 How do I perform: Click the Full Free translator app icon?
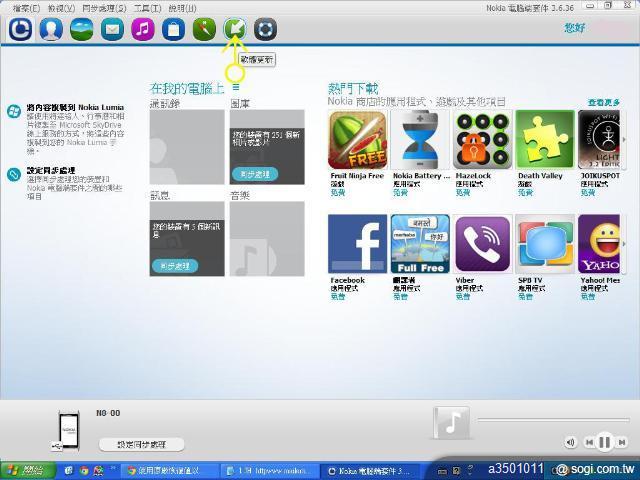tap(420, 244)
